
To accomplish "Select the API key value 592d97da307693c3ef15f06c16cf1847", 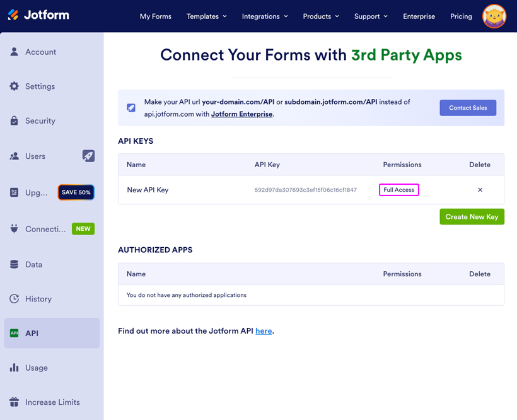I will pos(305,190).
